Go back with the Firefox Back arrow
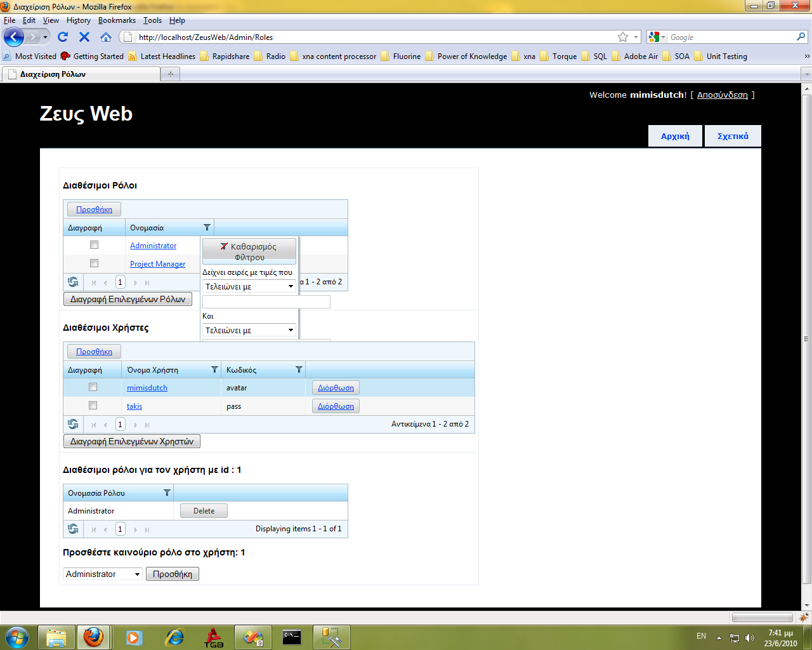The width and height of the screenshot is (812, 650). [x=14, y=37]
